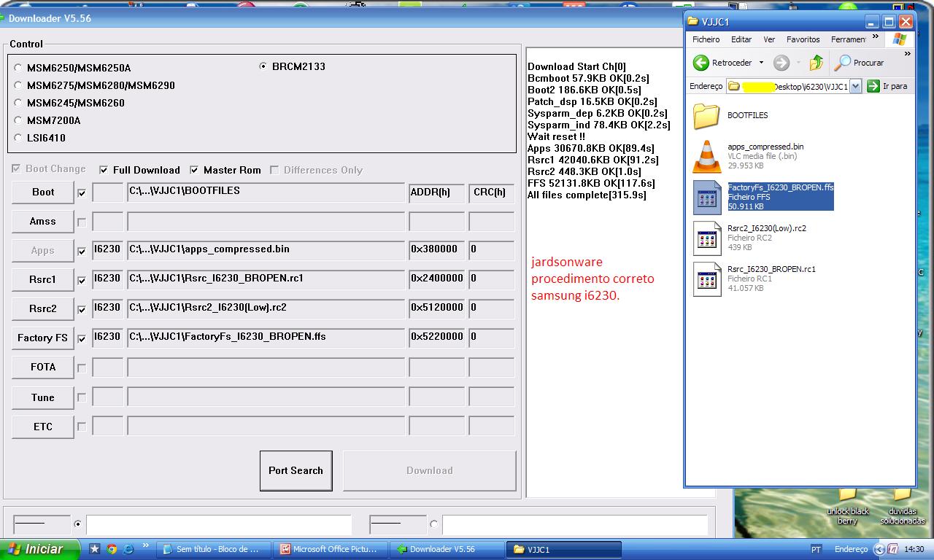Open the Retroceder history dropdown arrow

pos(761,63)
